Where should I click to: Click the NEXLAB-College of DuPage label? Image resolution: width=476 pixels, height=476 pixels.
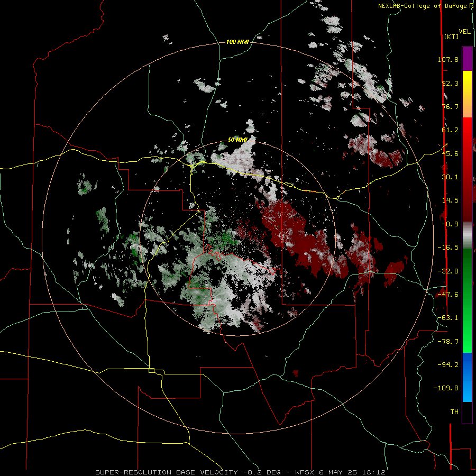point(423,6)
